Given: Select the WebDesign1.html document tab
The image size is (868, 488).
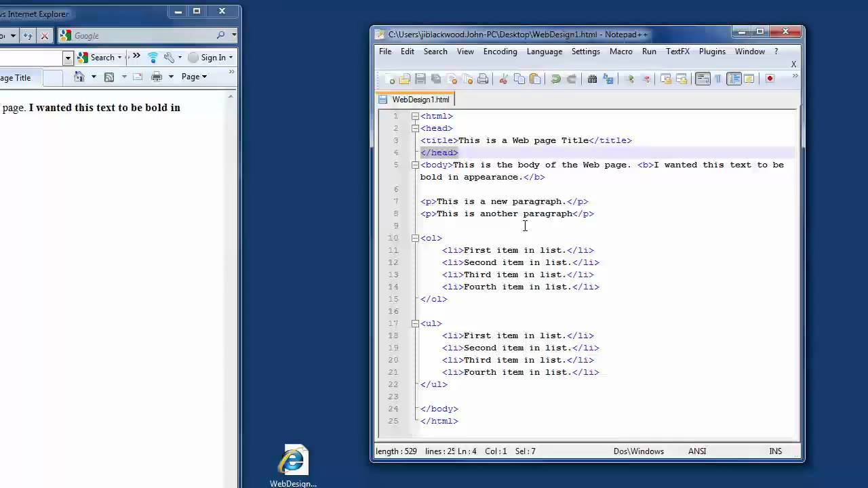Looking at the screenshot, I should coord(415,100).
